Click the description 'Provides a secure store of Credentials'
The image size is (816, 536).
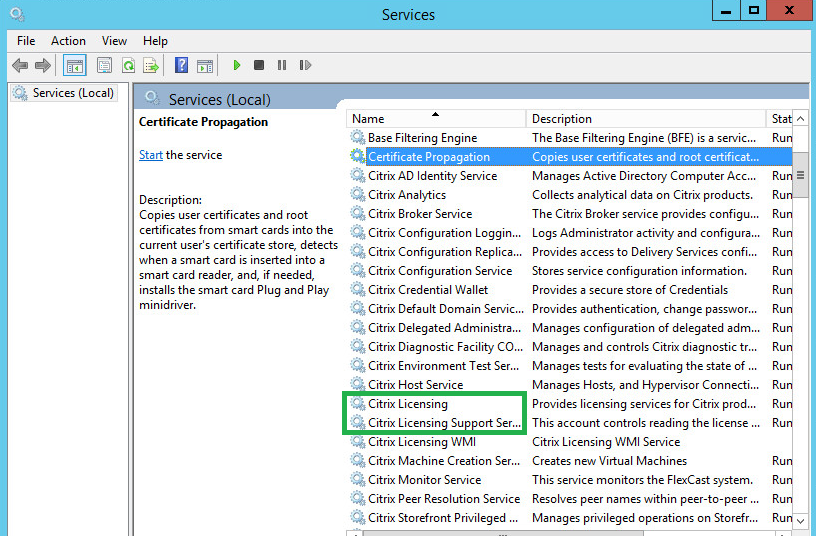pos(630,290)
